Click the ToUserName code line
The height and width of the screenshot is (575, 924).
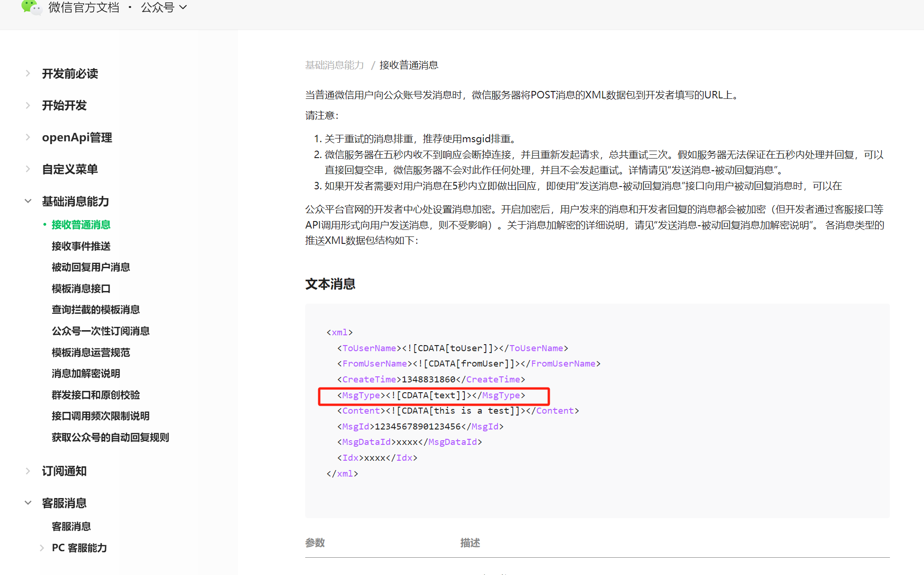click(x=453, y=348)
